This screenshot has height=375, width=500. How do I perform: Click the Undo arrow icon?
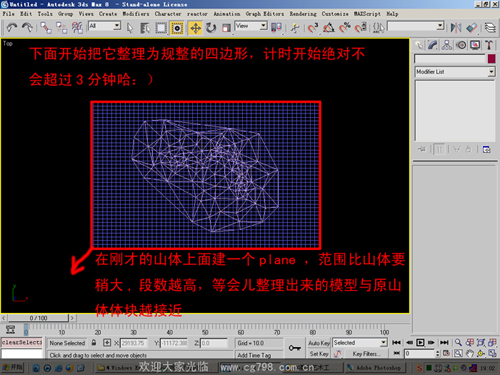tap(12, 28)
